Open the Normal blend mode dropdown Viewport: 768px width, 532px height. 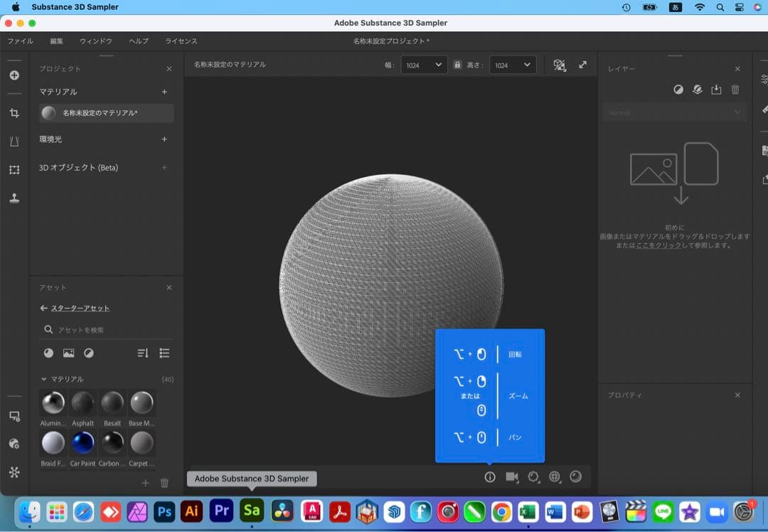pos(673,112)
